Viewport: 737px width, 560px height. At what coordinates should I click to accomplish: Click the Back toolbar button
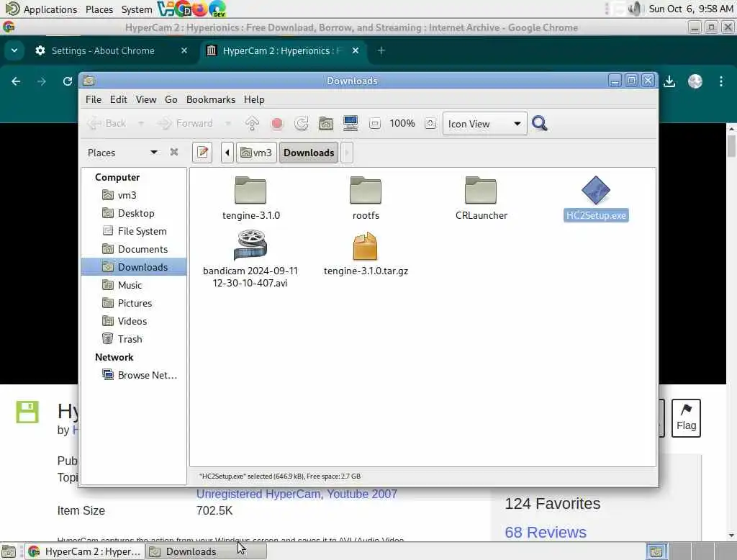click(x=107, y=124)
